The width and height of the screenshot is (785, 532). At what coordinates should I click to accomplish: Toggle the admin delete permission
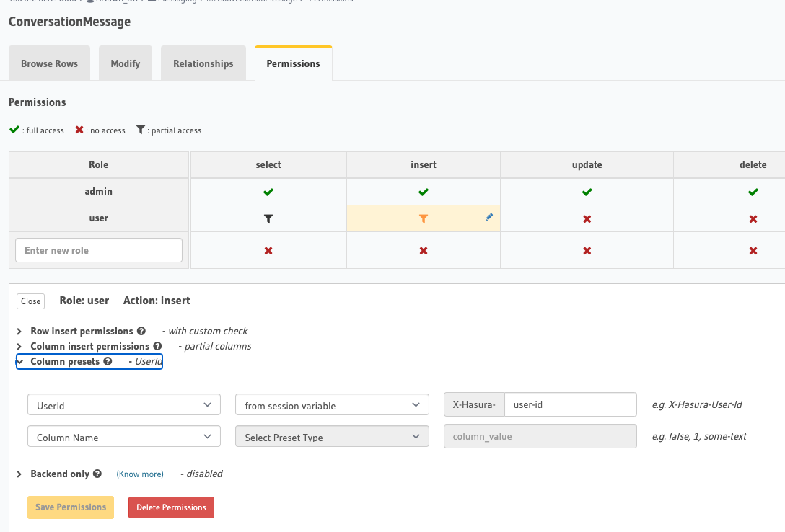[753, 192]
